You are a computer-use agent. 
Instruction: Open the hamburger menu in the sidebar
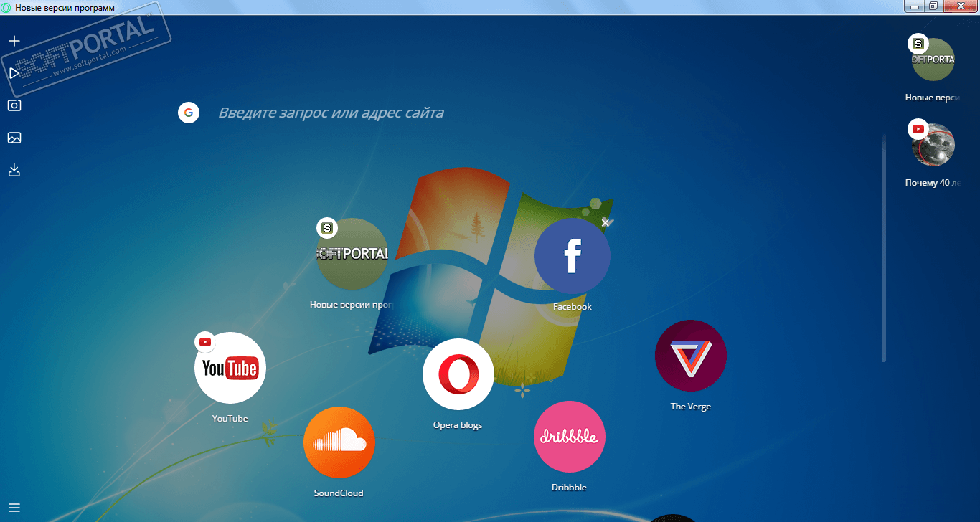tap(14, 508)
